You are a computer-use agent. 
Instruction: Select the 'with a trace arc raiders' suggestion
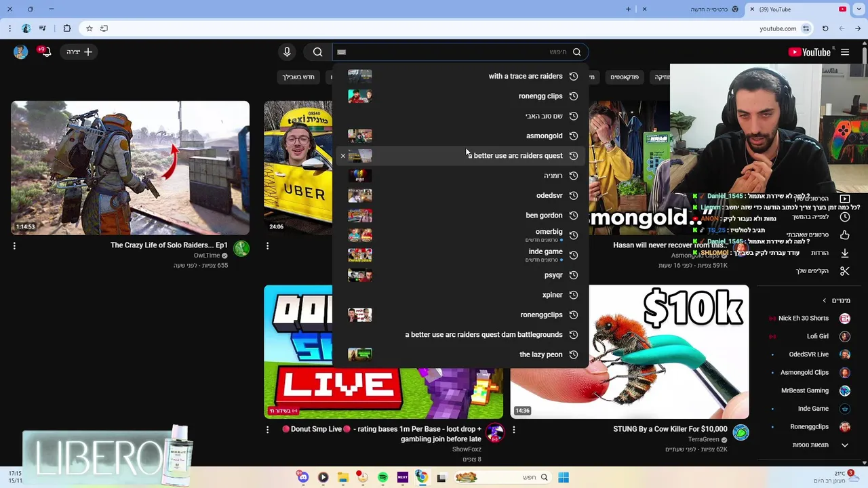(x=461, y=77)
